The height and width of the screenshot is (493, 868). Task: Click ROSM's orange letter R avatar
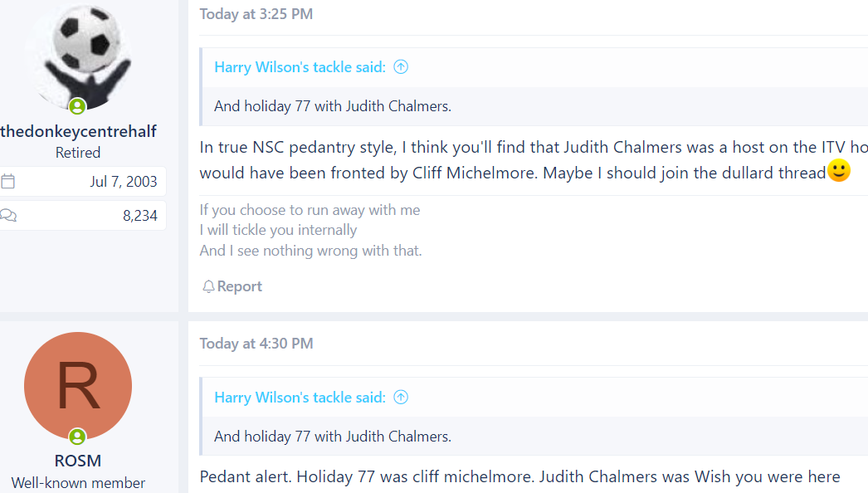tap(78, 386)
